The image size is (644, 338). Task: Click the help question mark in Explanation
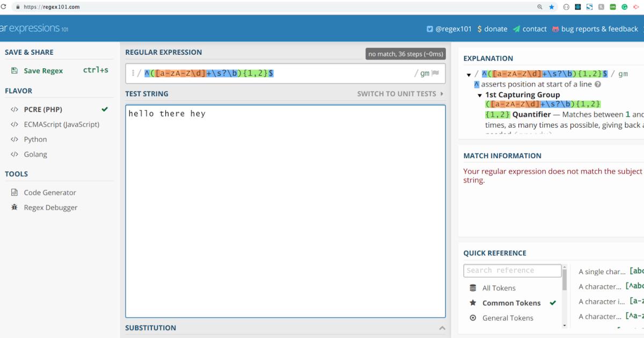[x=598, y=84]
